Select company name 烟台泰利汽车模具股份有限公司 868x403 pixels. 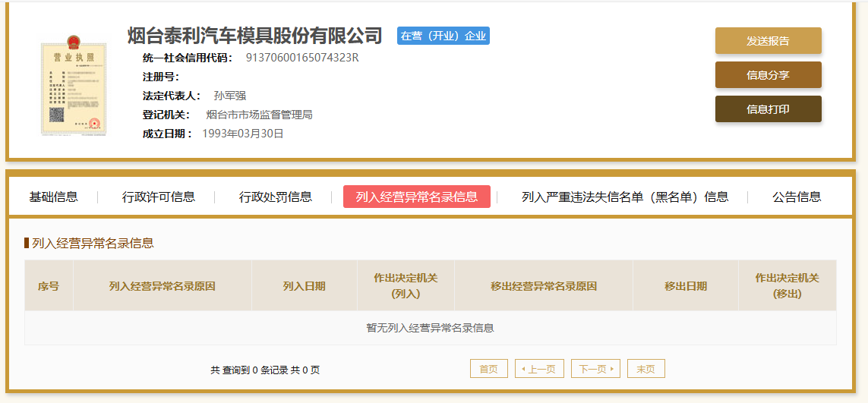pos(255,36)
